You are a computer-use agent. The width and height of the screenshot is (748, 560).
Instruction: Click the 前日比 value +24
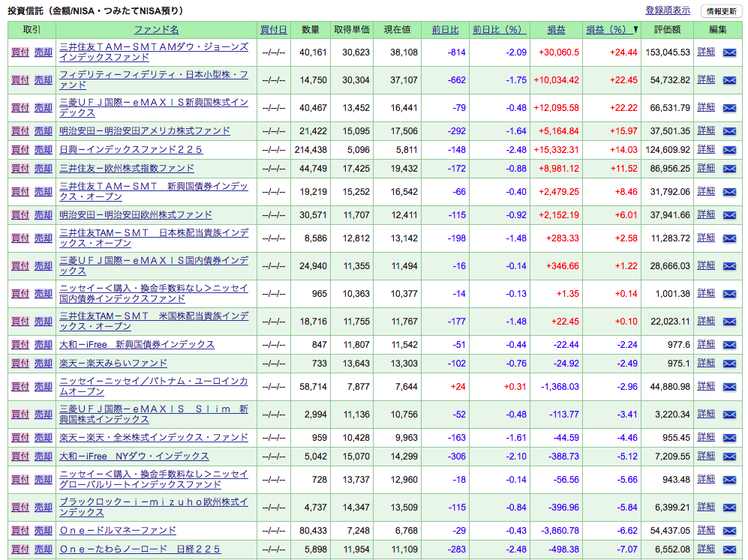coord(458,387)
